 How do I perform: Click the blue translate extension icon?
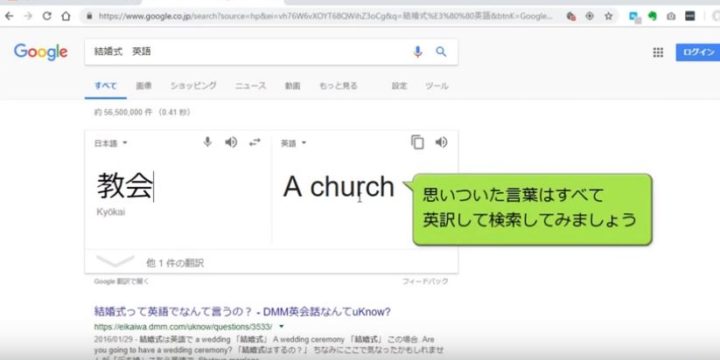(x=635, y=17)
